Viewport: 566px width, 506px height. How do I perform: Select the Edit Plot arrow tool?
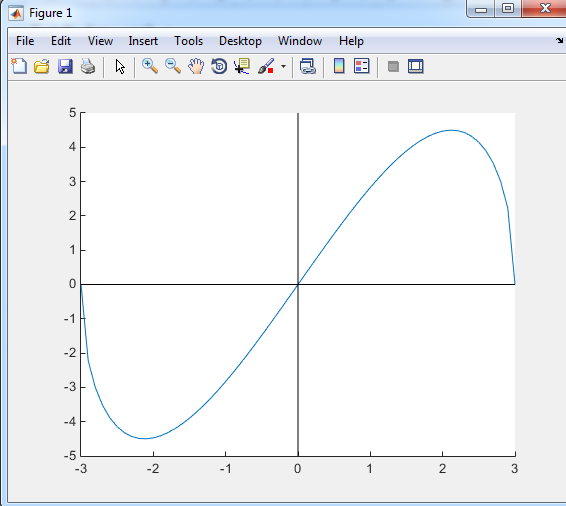point(120,67)
